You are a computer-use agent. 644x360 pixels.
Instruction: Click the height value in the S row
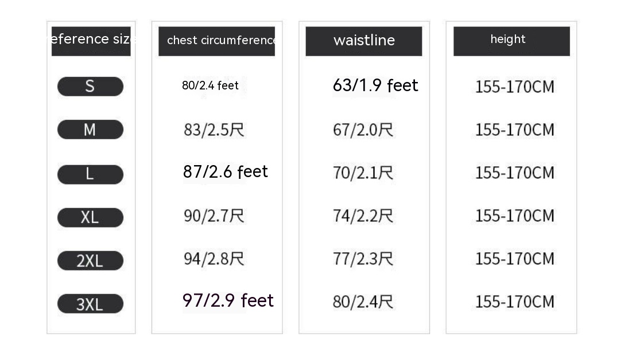515,87
